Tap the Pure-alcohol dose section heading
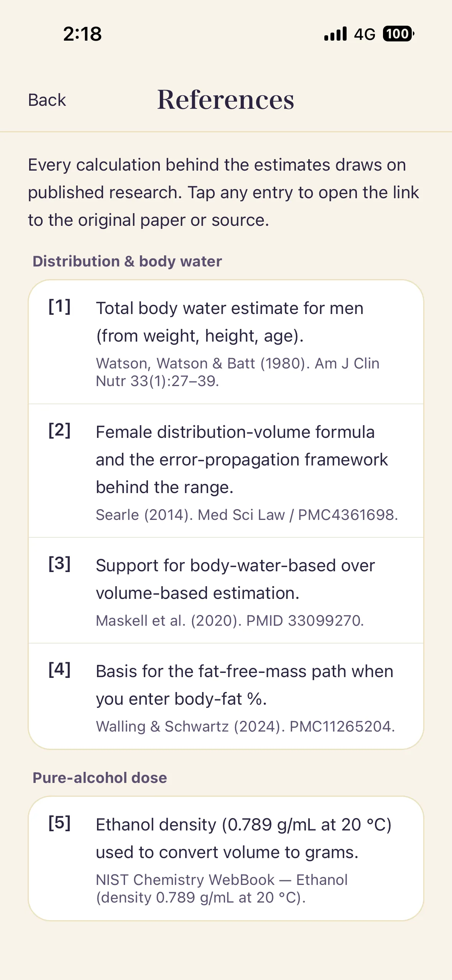 click(x=100, y=778)
